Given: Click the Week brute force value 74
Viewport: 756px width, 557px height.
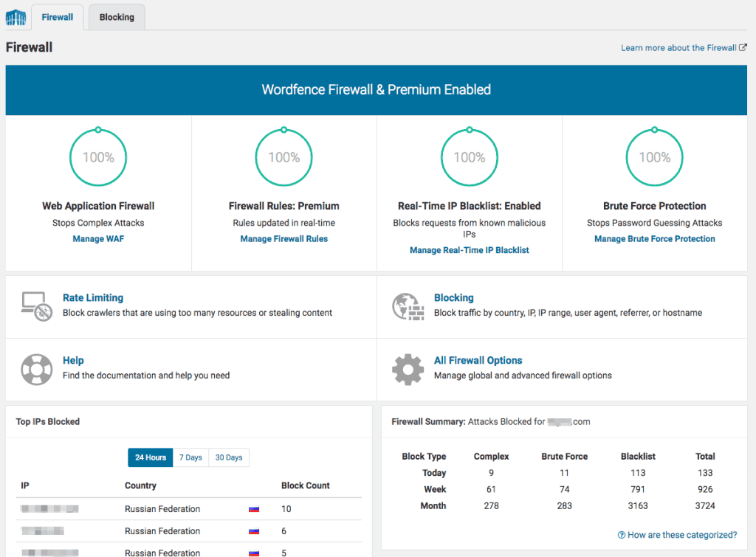Looking at the screenshot, I should [x=565, y=490].
